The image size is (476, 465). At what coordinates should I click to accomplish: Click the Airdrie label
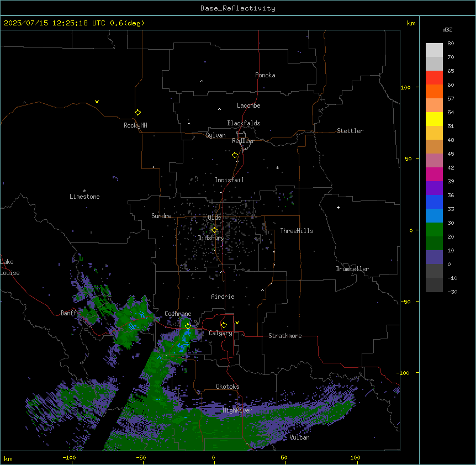tap(223, 297)
